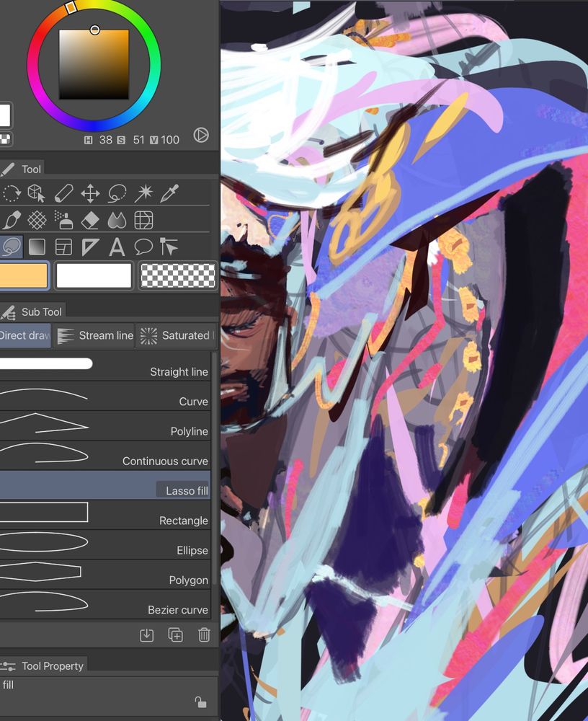Delete the sub tool with trash icon
Viewport: 588px width, 721px height.
pos(204,634)
